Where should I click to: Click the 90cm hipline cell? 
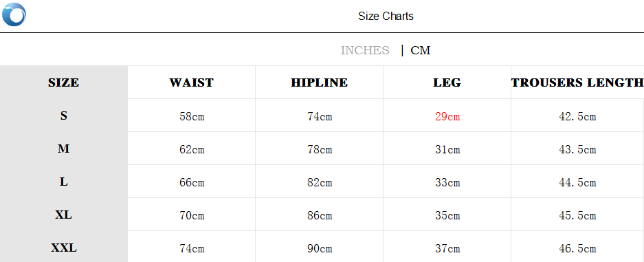[320, 249]
